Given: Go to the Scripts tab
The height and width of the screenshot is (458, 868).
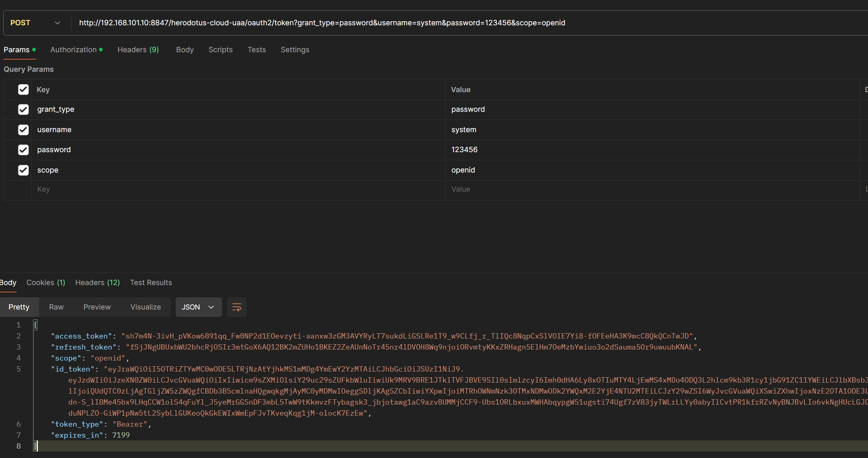Looking at the screenshot, I should 220,50.
